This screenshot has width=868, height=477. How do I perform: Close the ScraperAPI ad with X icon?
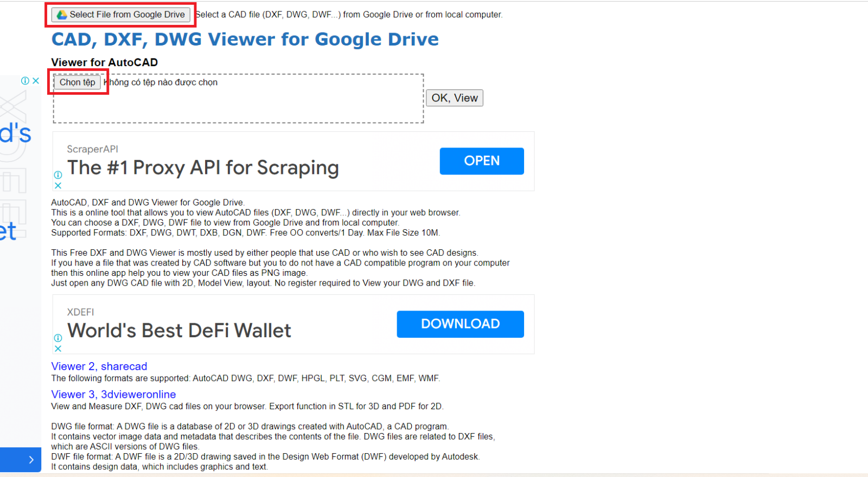tap(58, 185)
